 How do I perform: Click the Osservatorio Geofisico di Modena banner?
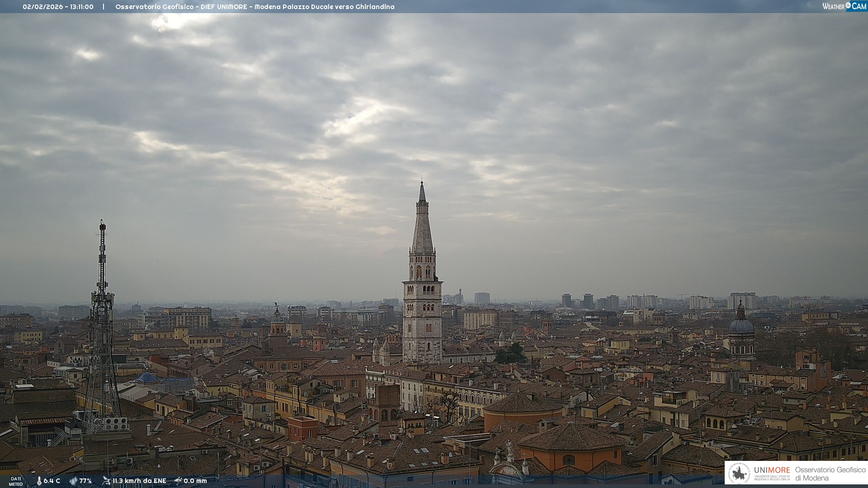coord(830,474)
